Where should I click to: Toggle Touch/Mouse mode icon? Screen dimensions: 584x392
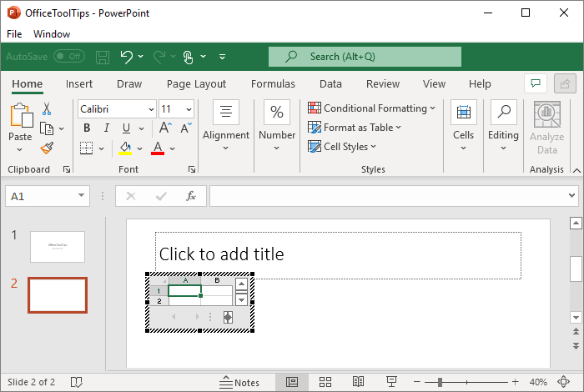189,57
